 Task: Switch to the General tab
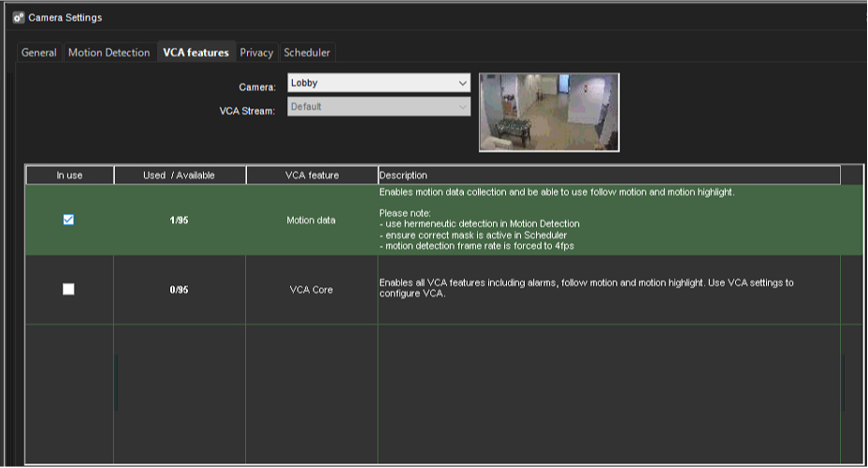coord(39,53)
